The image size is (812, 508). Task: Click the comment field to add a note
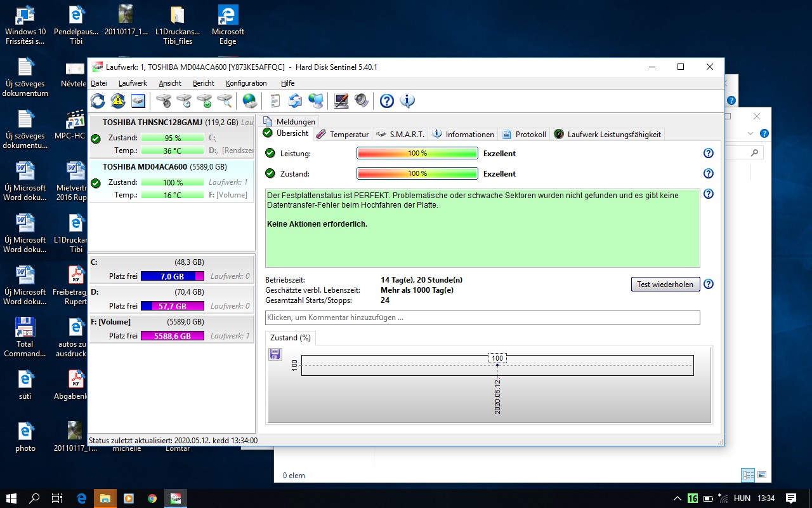point(482,317)
